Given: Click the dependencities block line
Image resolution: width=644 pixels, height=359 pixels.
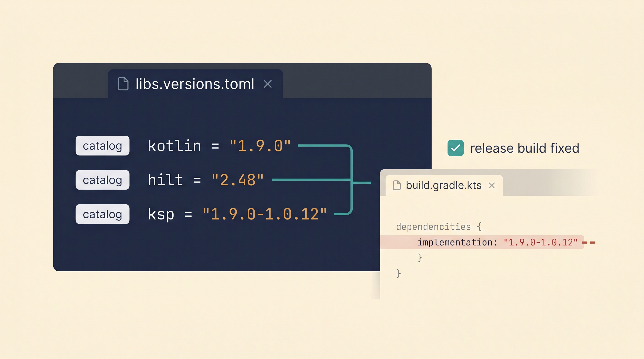Looking at the screenshot, I should [x=439, y=227].
